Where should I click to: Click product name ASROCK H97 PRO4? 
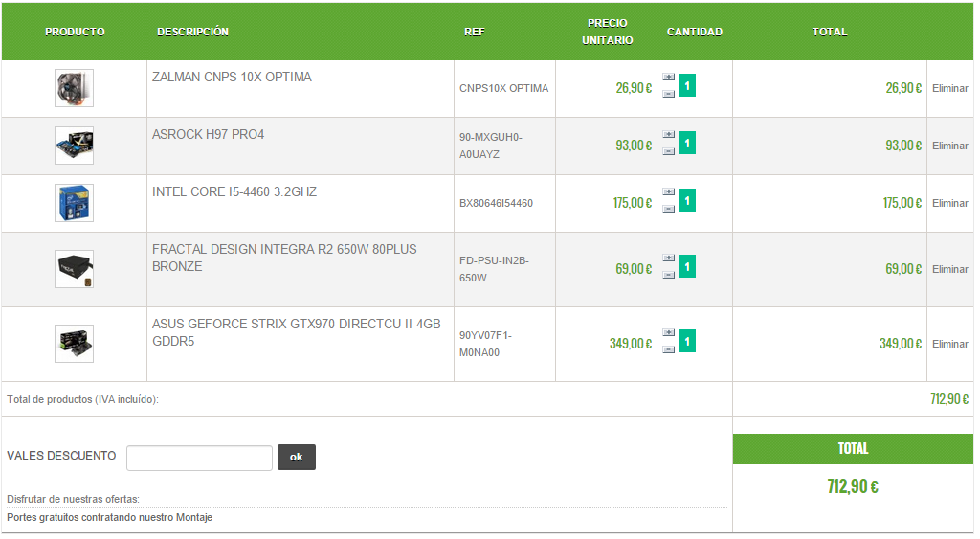[208, 134]
